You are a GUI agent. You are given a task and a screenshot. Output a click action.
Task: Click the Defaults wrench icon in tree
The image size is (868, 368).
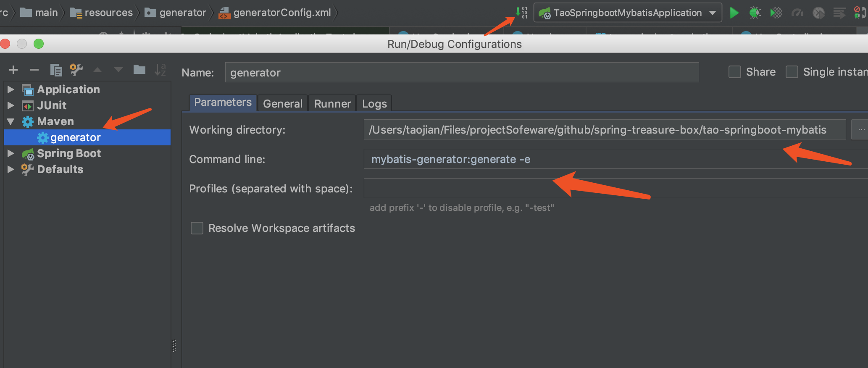[27, 170]
